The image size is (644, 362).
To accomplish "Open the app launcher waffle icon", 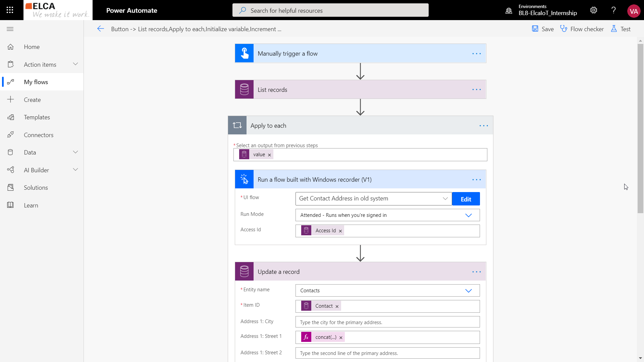I will 10,10.
